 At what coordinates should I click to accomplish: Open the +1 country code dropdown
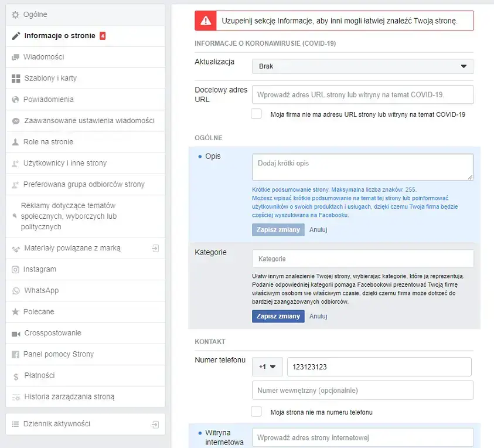pos(267,367)
